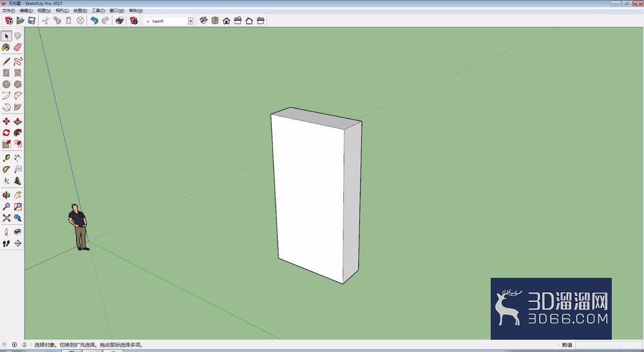Click the Cut scissors icon
The height and width of the screenshot is (352, 644).
(x=46, y=21)
